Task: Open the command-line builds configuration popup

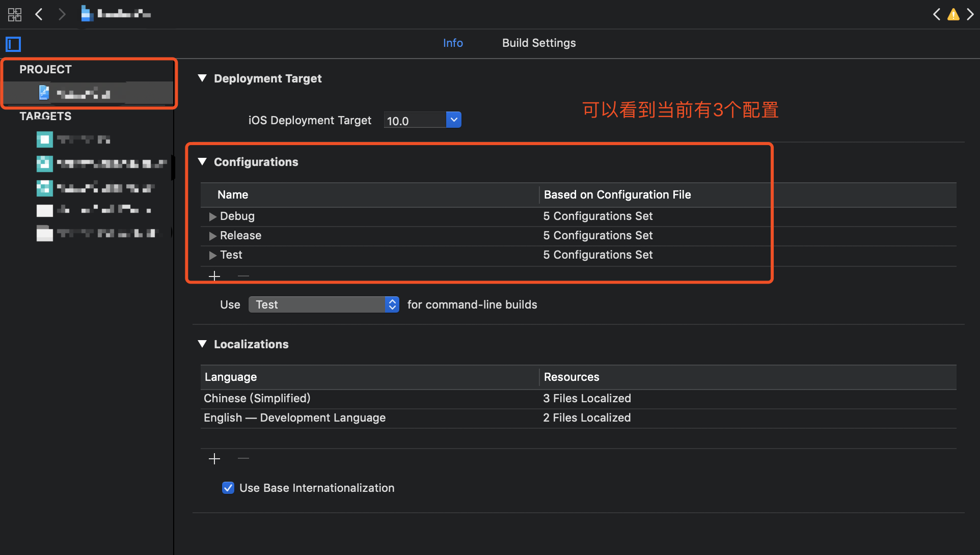Action: 323,304
